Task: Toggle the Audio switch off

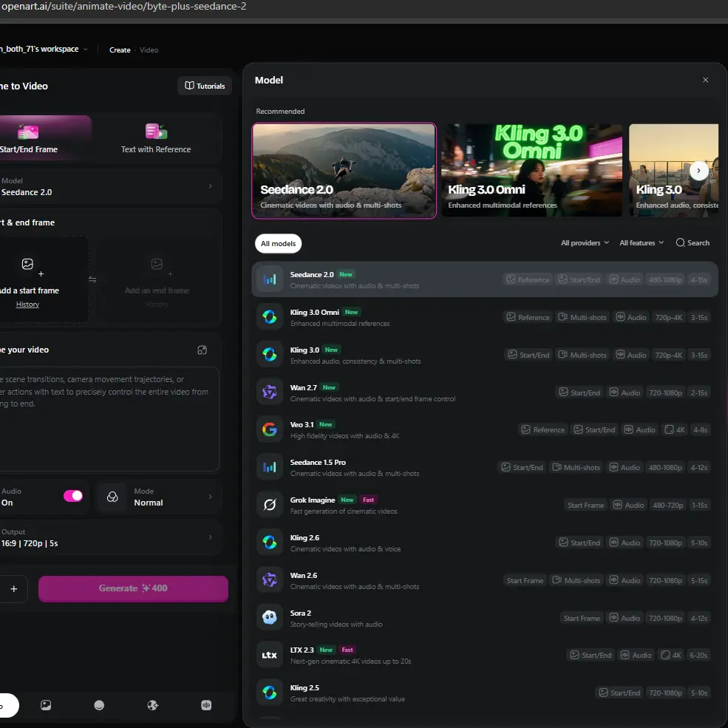Action: coord(73,496)
